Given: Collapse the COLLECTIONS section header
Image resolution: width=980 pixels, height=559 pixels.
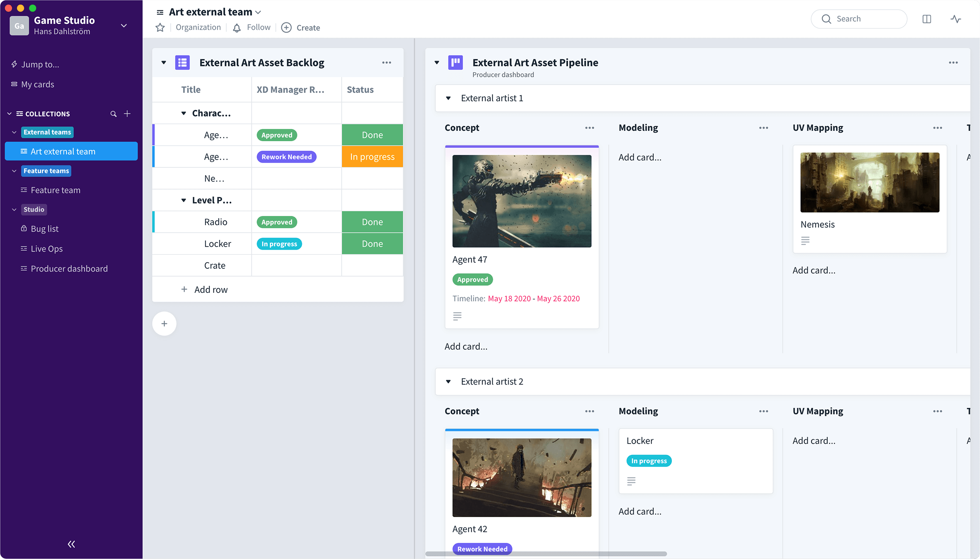Looking at the screenshot, I should pyautogui.click(x=9, y=113).
